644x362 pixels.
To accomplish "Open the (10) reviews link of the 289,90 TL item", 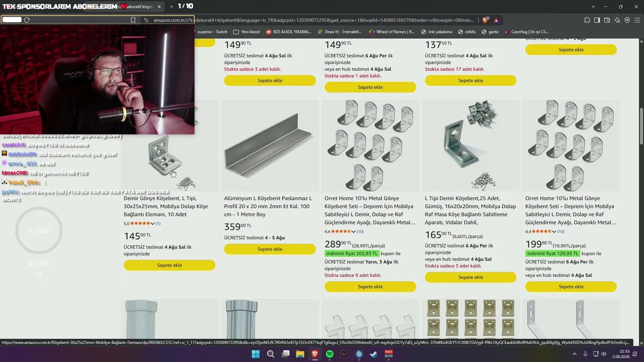I will (360, 231).
